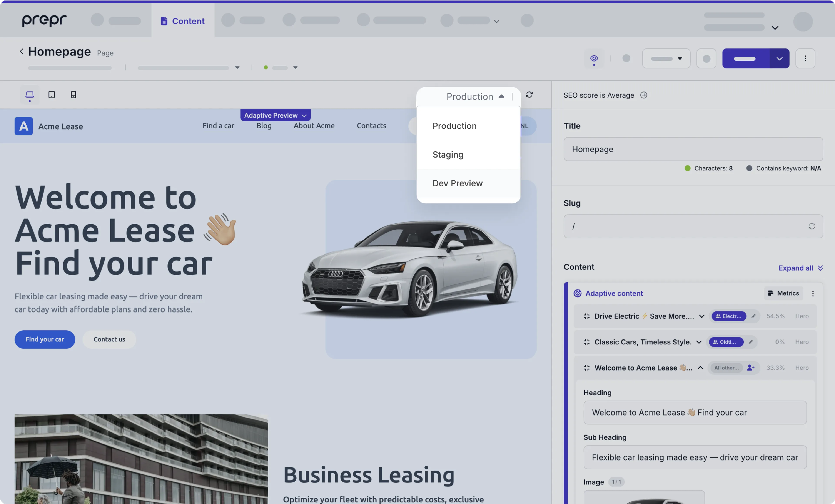
Task: Click the Find your car button
Action: (45, 339)
